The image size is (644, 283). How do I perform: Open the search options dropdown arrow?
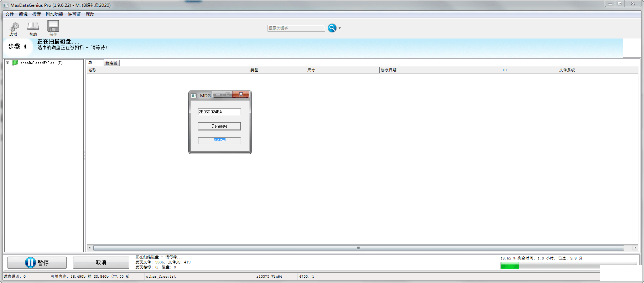click(x=339, y=28)
